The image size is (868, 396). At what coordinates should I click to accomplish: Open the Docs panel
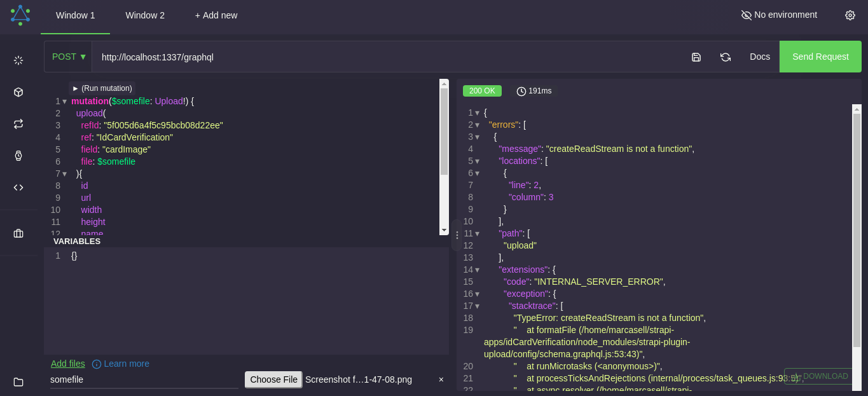760,57
